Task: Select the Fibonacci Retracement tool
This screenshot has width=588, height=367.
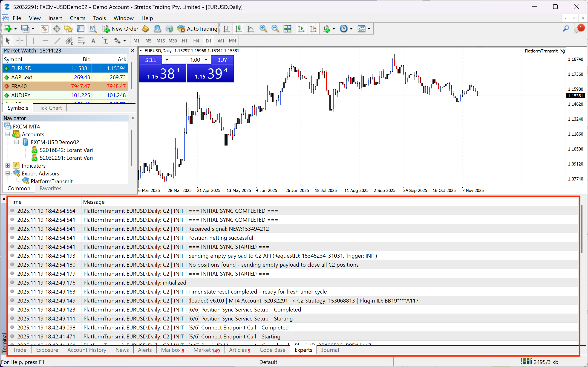Action: point(81,41)
